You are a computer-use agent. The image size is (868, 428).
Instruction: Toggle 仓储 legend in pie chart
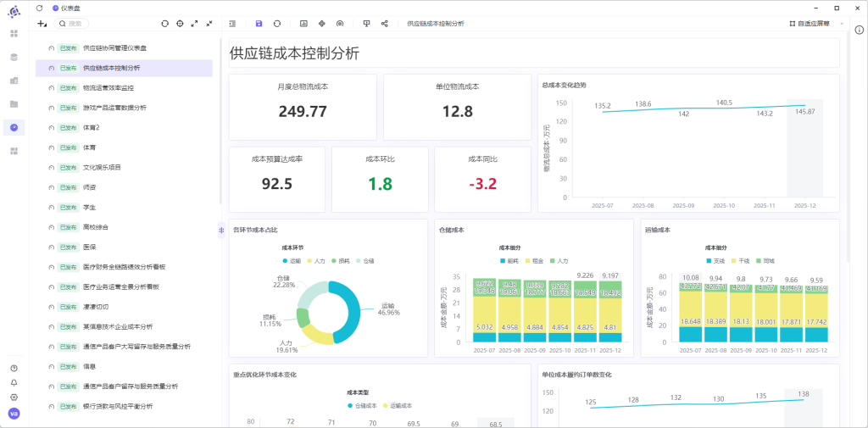pyautogui.click(x=363, y=260)
